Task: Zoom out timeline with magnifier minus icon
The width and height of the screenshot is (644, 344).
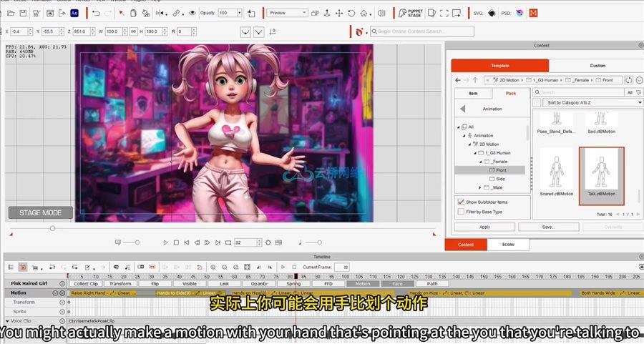Action: tap(224, 267)
